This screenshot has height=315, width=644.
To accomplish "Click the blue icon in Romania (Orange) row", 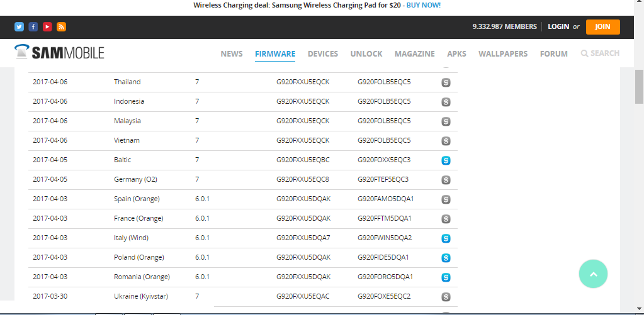I will click(446, 277).
